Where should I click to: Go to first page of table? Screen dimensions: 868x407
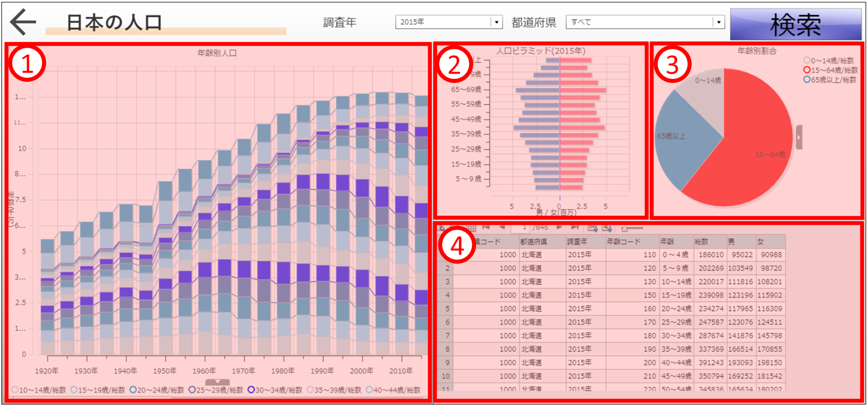(x=486, y=228)
